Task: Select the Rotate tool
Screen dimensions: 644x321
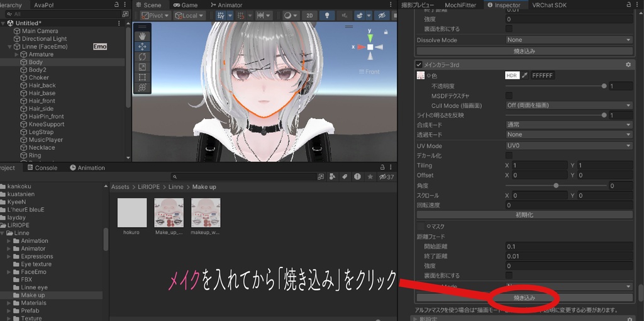Action: pos(142,57)
